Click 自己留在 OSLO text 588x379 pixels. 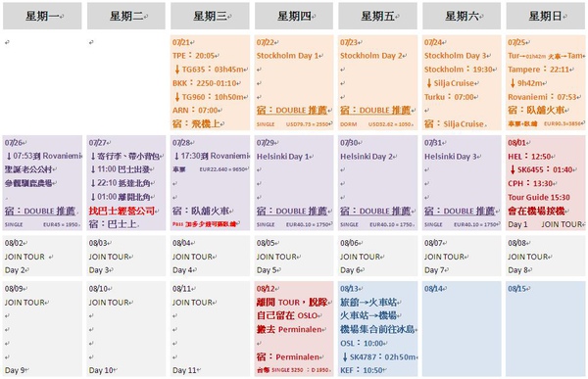pos(287,315)
